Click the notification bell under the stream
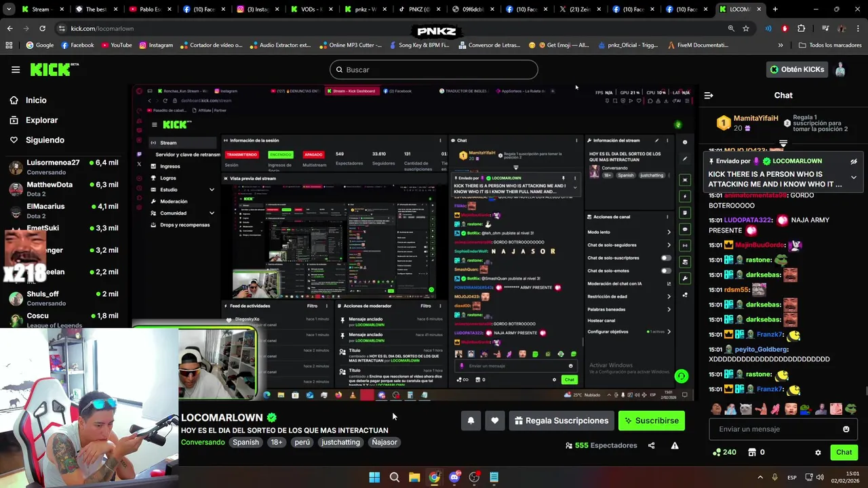The width and height of the screenshot is (868, 488). tap(471, 421)
